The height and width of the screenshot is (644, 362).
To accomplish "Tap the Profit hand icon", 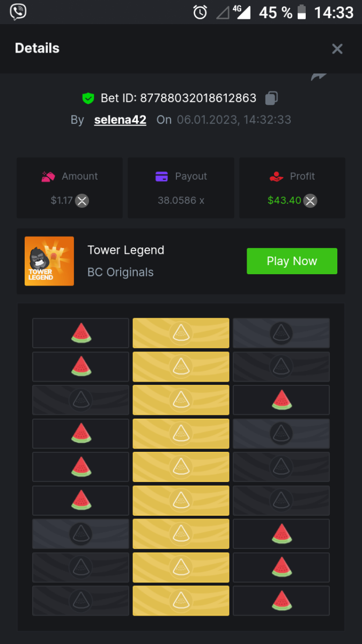I will tap(276, 177).
